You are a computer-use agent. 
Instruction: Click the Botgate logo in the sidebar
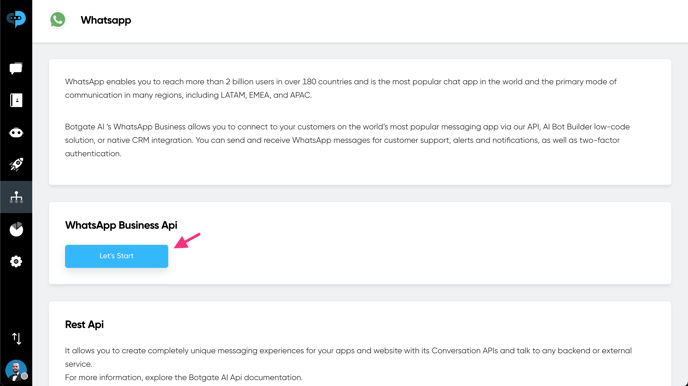16,18
